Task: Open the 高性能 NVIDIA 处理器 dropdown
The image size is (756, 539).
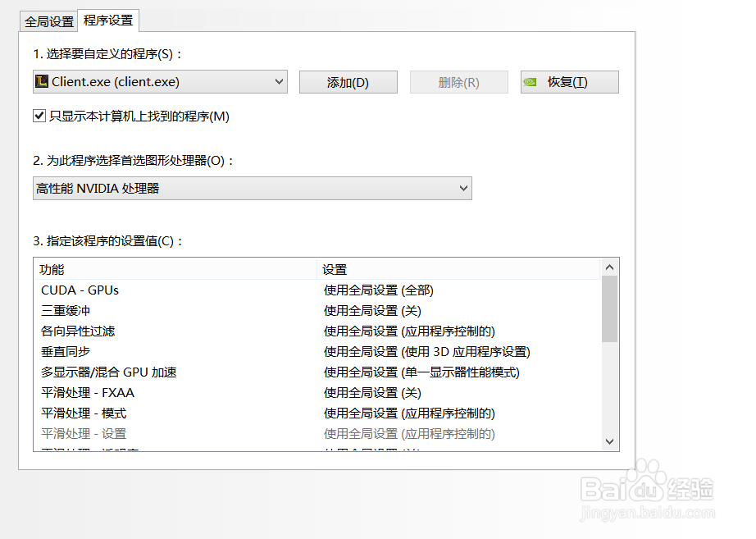Action: (x=253, y=188)
